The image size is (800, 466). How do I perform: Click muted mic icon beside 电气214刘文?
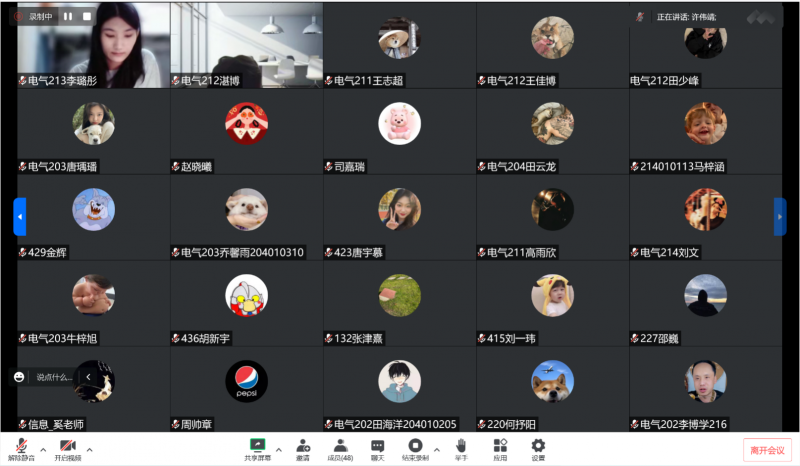(635, 252)
